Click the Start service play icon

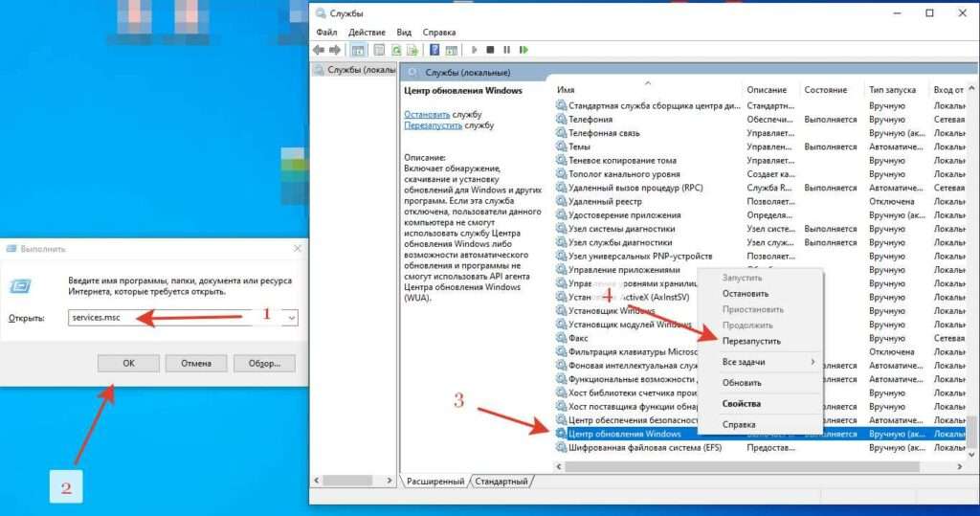coord(475,50)
